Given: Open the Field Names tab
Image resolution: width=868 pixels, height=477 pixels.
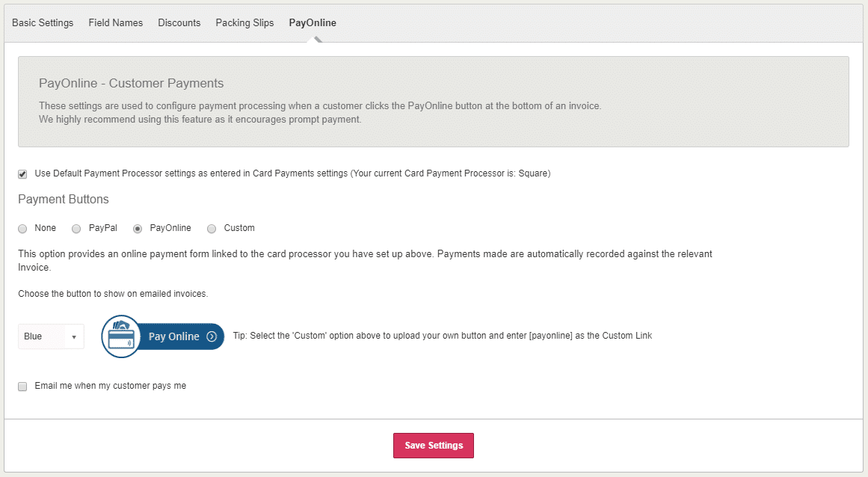Looking at the screenshot, I should 116,22.
